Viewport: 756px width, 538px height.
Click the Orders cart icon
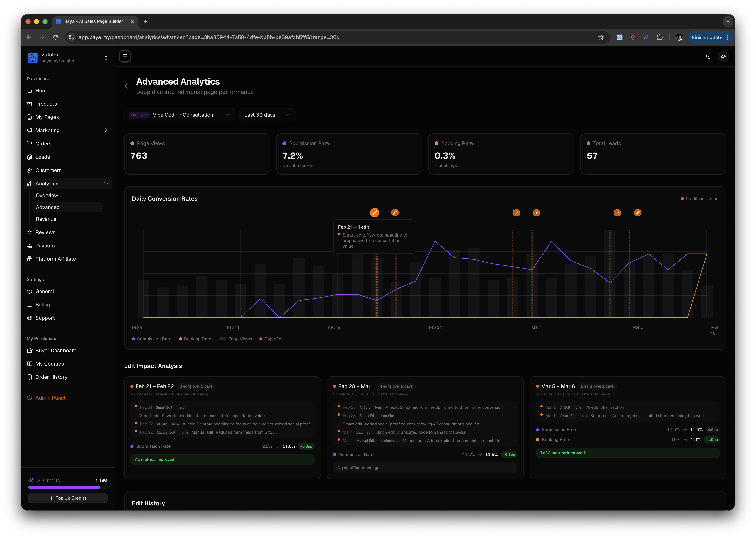pos(30,143)
